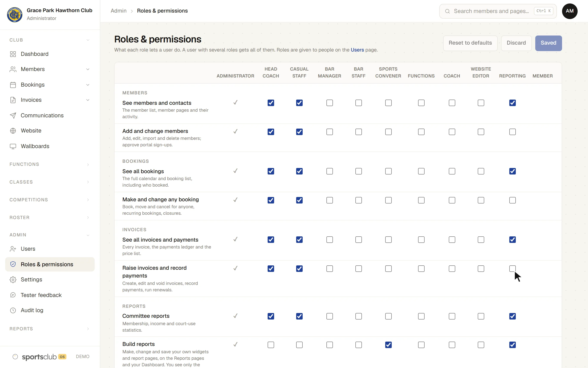Click the Reset to defaults button
The width and height of the screenshot is (588, 368).
470,43
